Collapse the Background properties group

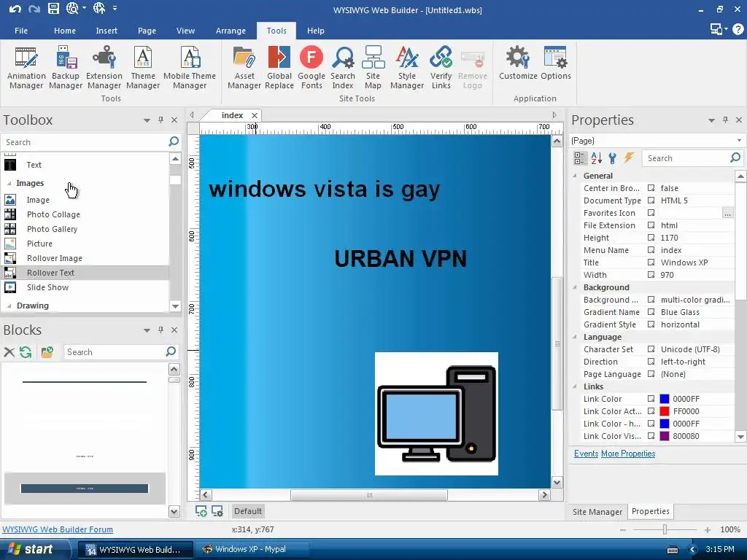point(575,287)
